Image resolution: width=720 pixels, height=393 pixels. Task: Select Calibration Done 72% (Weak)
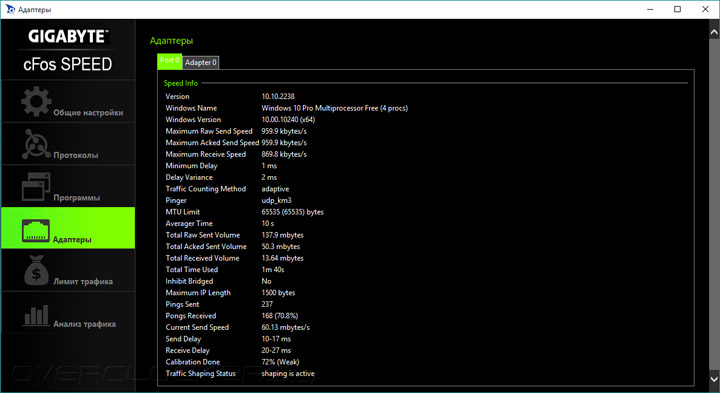point(280,362)
